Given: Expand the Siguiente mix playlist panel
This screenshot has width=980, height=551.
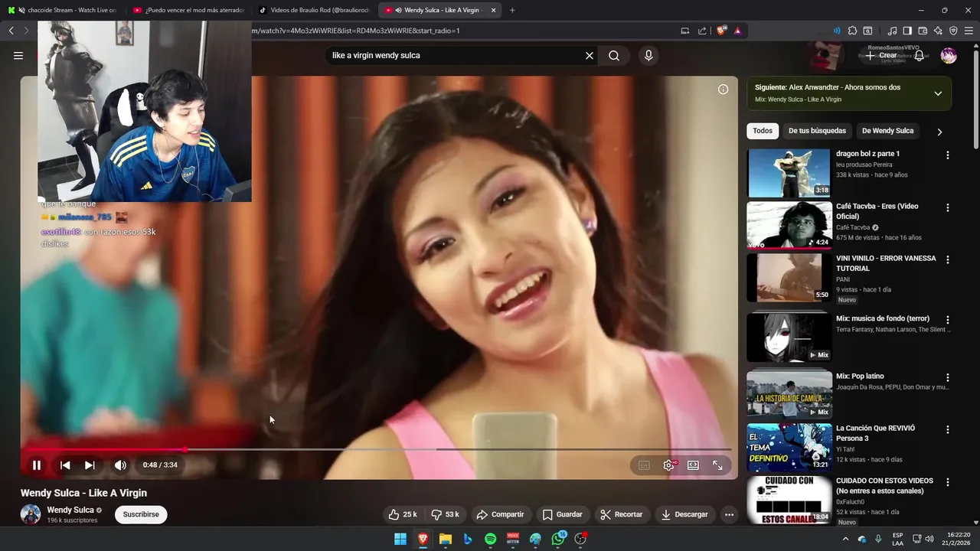Looking at the screenshot, I should pos(938,93).
